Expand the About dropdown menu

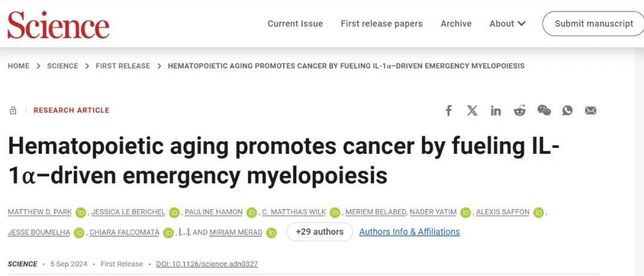[507, 24]
